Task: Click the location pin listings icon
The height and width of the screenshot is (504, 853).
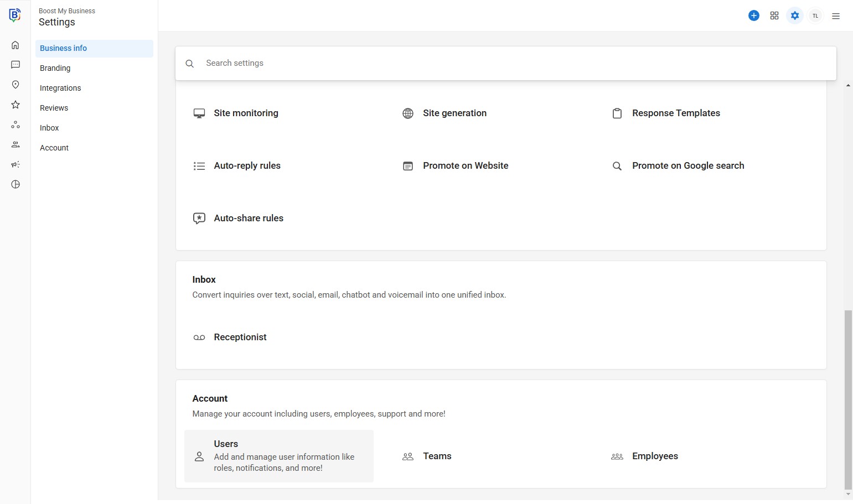Action: [15, 85]
